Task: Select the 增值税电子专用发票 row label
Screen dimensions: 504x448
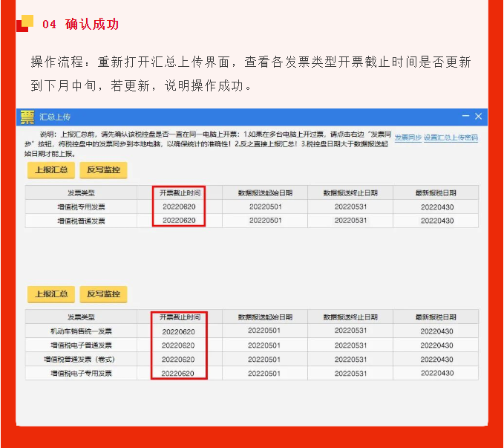Action: (x=81, y=373)
